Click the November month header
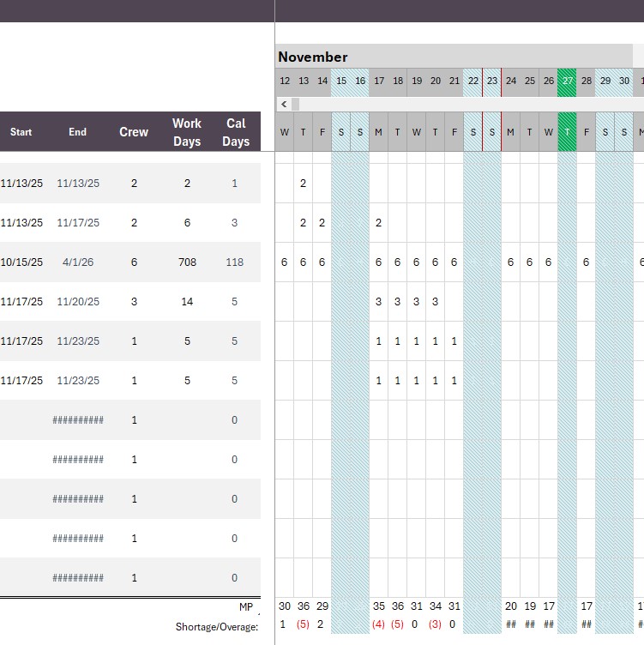Image resolution: width=644 pixels, height=645 pixels. tap(313, 57)
